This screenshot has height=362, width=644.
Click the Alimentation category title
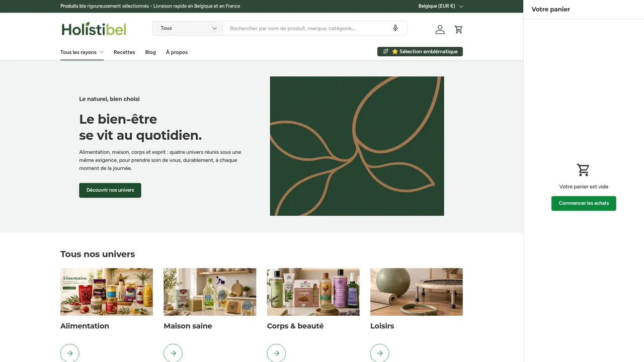[85, 326]
